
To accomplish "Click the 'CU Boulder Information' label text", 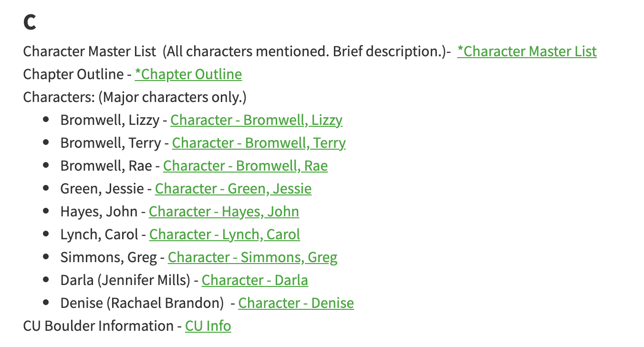I will tap(98, 326).
